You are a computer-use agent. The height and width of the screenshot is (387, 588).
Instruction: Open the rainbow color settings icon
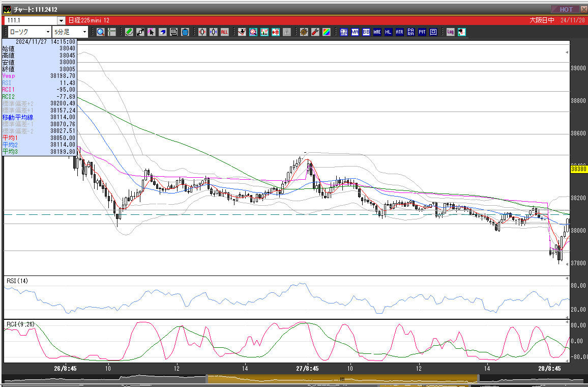coord(326,32)
